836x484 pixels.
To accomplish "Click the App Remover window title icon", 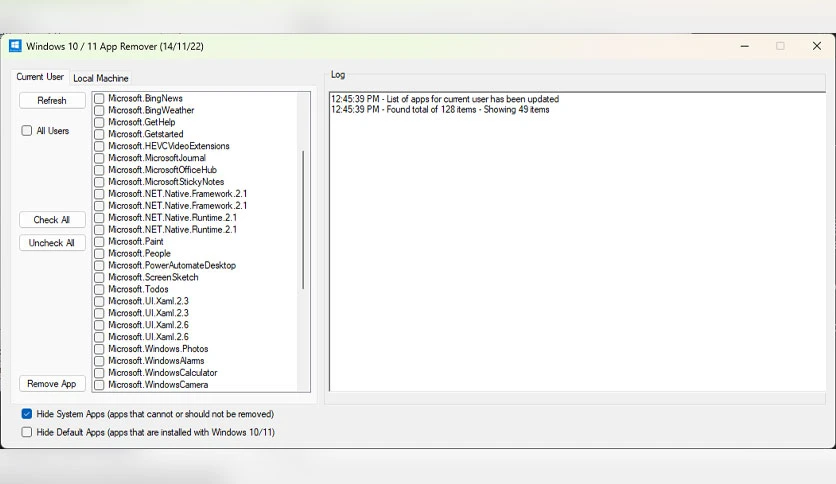I will click(15, 46).
